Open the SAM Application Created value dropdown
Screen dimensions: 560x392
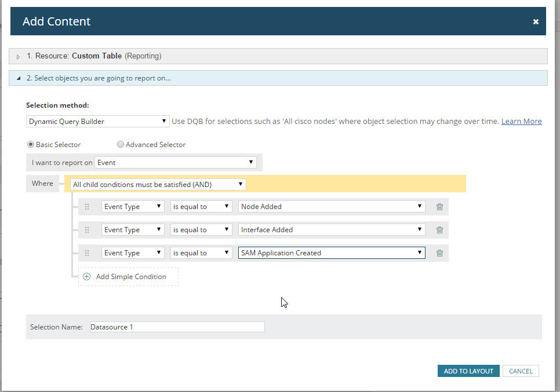[332, 253]
